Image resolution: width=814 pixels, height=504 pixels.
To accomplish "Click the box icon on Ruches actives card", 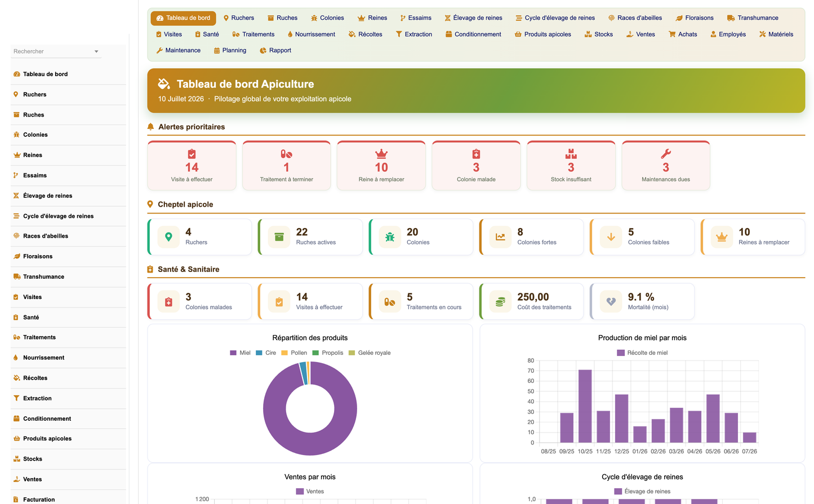I will (x=279, y=237).
